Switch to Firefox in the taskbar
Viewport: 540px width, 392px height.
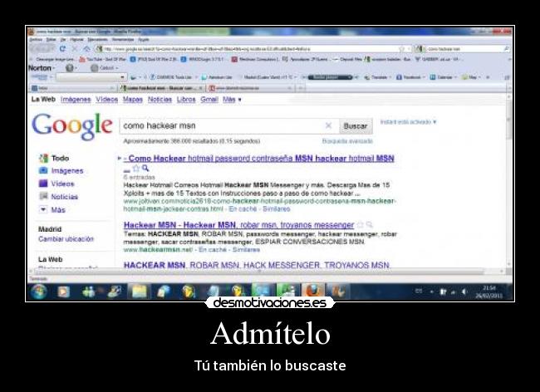312,292
